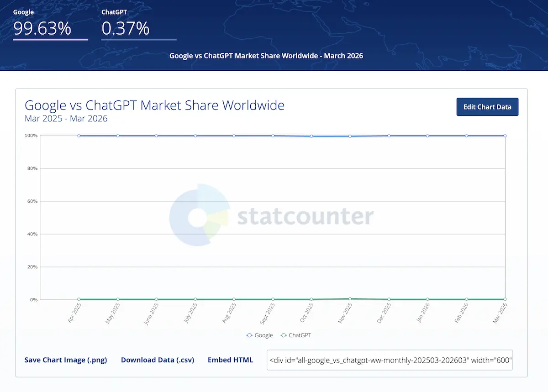Click the chart title Google vs ChatGPT heading
Viewport: 548px width, 392px height.
tap(154, 105)
